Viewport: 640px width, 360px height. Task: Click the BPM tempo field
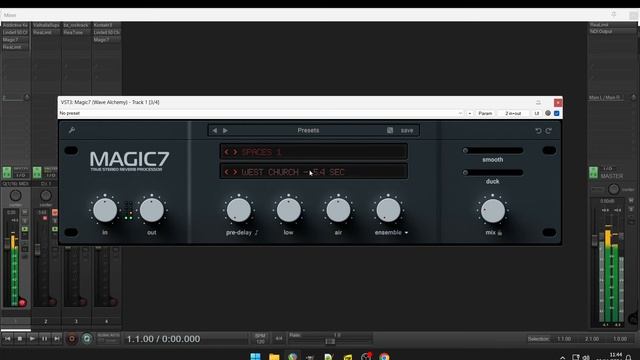[x=260, y=339]
